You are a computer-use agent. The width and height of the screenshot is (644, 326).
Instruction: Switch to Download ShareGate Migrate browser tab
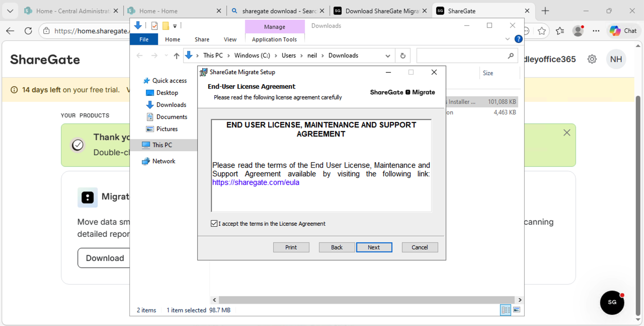click(380, 11)
